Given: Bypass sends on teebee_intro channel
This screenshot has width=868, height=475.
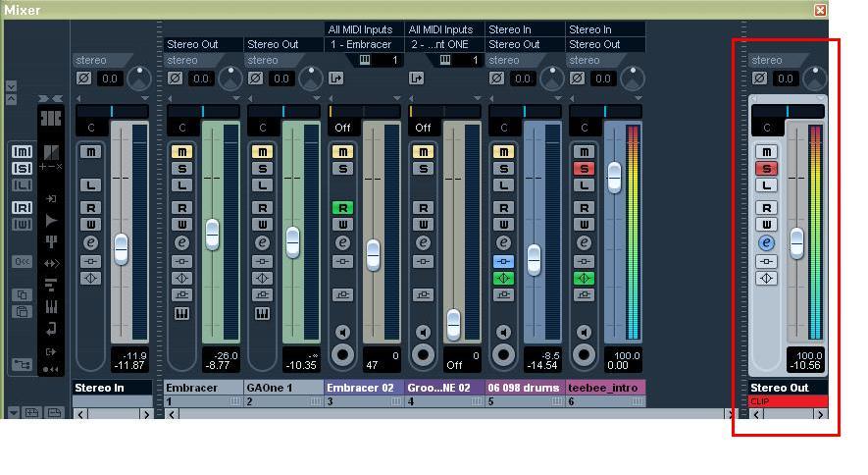Looking at the screenshot, I should 584,295.
